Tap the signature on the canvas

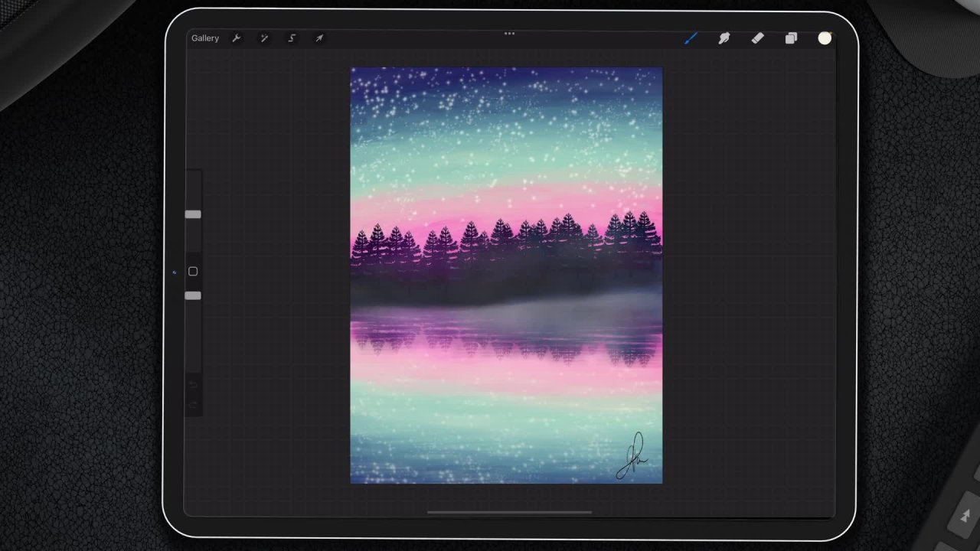(634, 458)
